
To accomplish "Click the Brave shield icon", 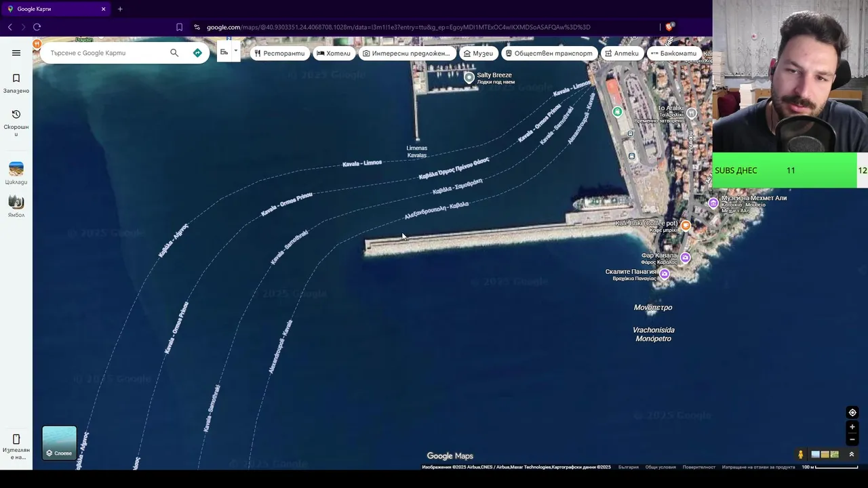I will click(669, 27).
